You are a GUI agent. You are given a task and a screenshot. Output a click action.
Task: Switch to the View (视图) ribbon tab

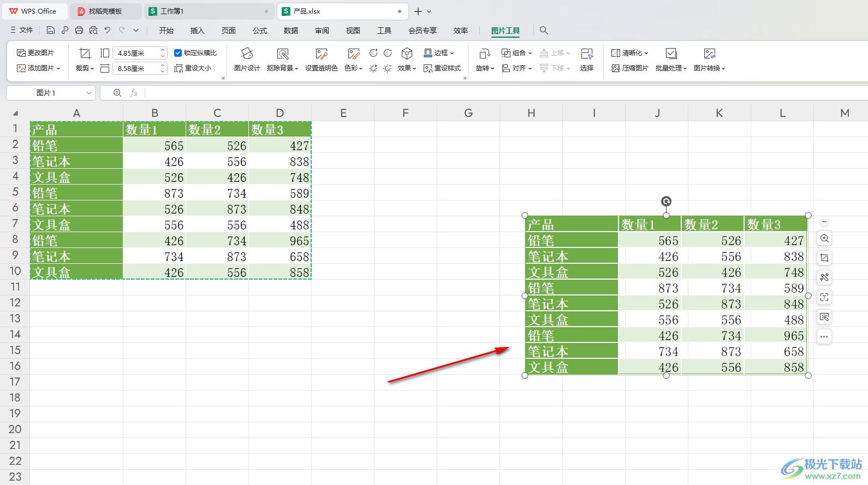(353, 31)
